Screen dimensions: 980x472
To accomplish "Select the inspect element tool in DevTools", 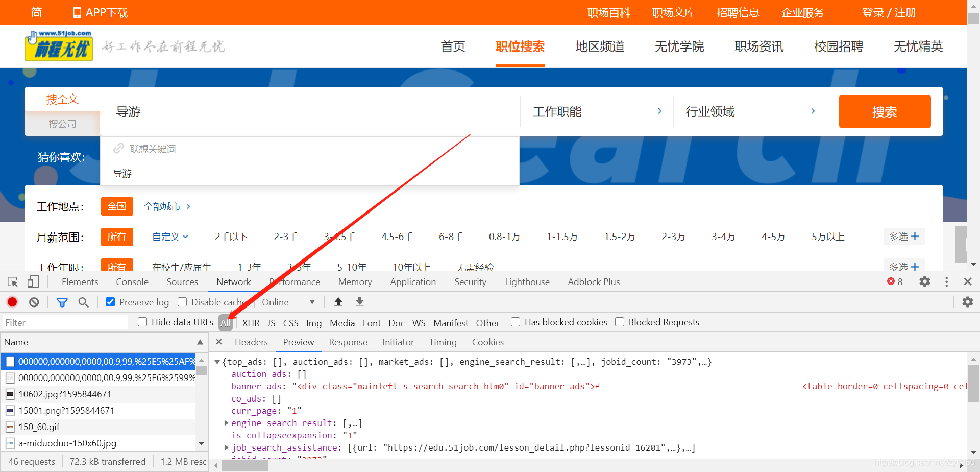I will coord(12,281).
